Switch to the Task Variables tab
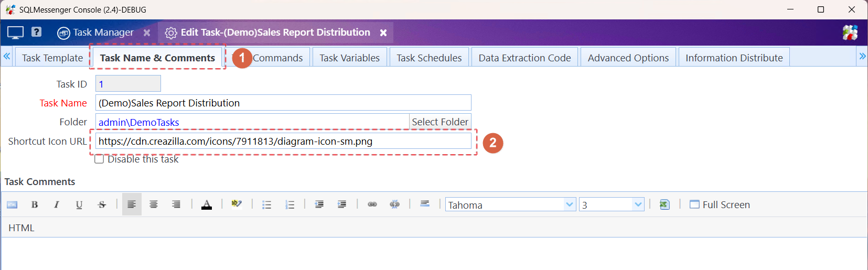This screenshot has width=868, height=270. [350, 58]
